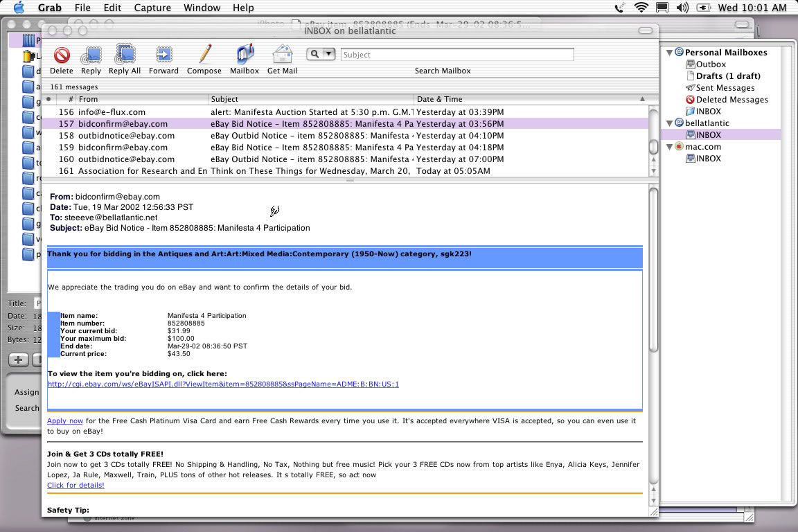Open the File menu
Image resolution: width=798 pixels, height=532 pixels.
[x=82, y=8]
